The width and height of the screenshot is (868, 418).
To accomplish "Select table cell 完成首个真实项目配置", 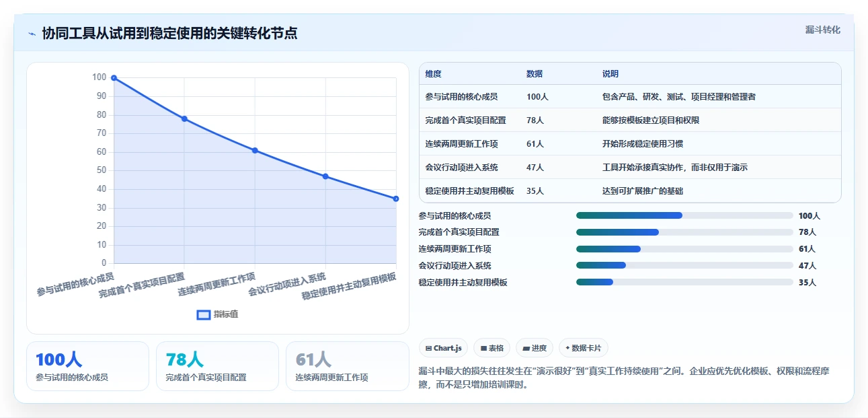I will pyautogui.click(x=466, y=120).
